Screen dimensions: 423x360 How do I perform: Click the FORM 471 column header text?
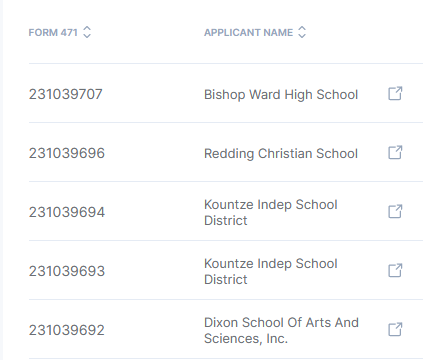coord(53,33)
